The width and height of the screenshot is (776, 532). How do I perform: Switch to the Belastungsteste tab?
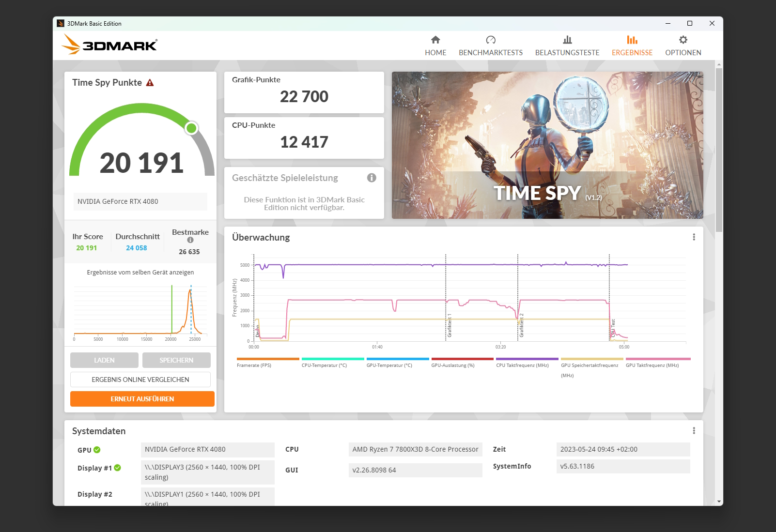point(567,46)
